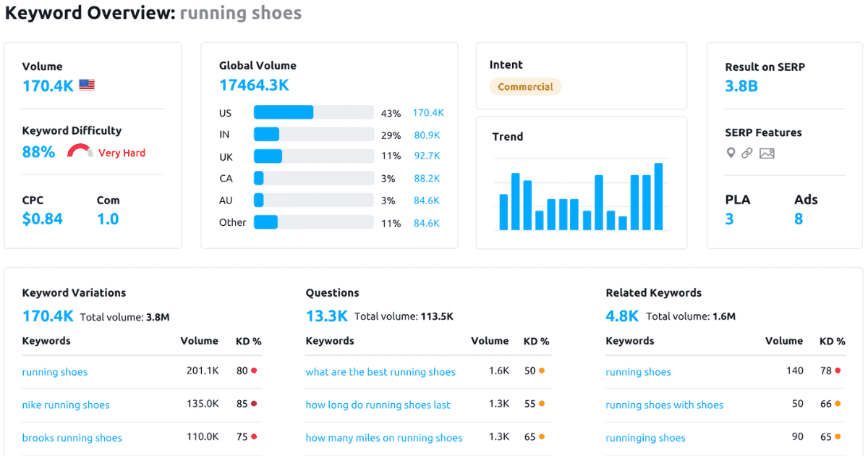
Task: Click the image SERP feature icon
Action: pos(767,153)
